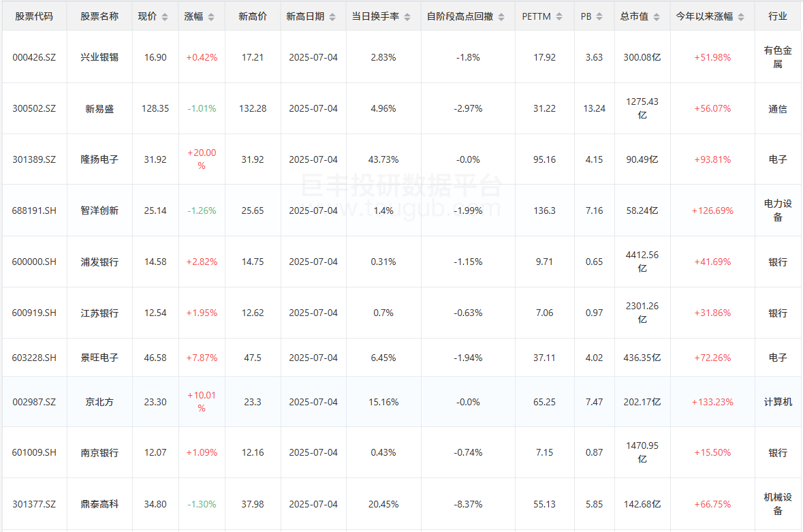Click 浦发银行 market cap 4412.56亿
803x532 pixels.
point(642,262)
